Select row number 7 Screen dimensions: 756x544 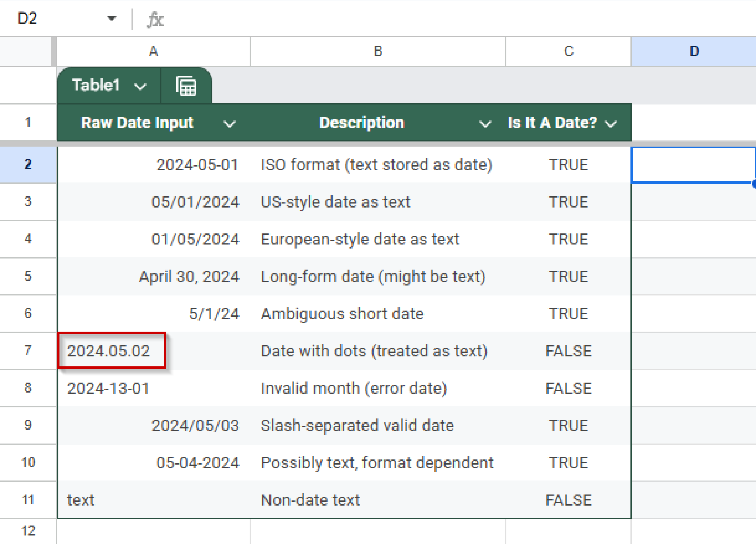pos(27,351)
